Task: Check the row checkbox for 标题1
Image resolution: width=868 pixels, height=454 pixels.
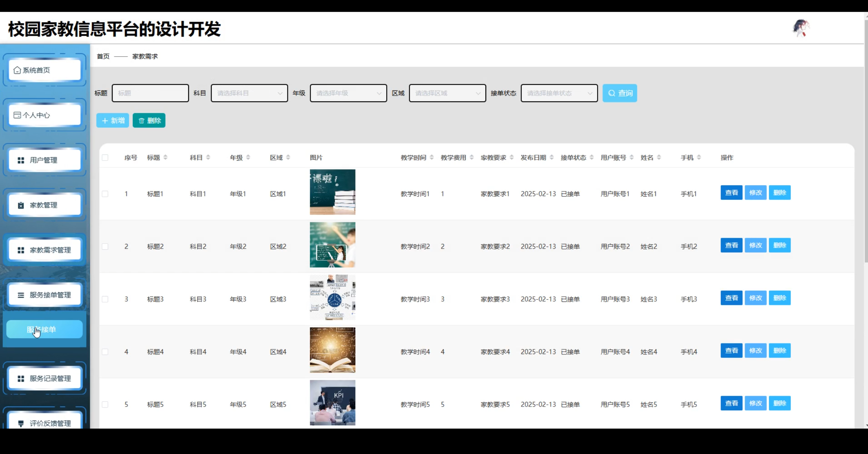Action: pyautogui.click(x=105, y=194)
